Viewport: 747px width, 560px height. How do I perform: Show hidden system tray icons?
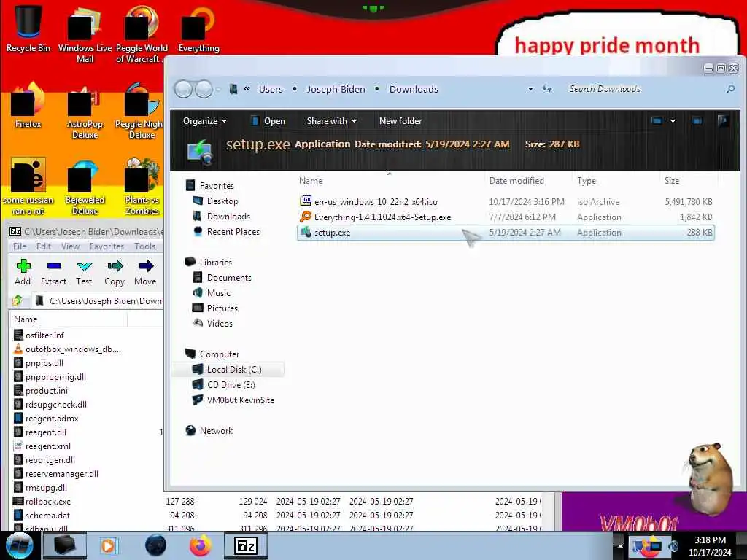tap(620, 545)
